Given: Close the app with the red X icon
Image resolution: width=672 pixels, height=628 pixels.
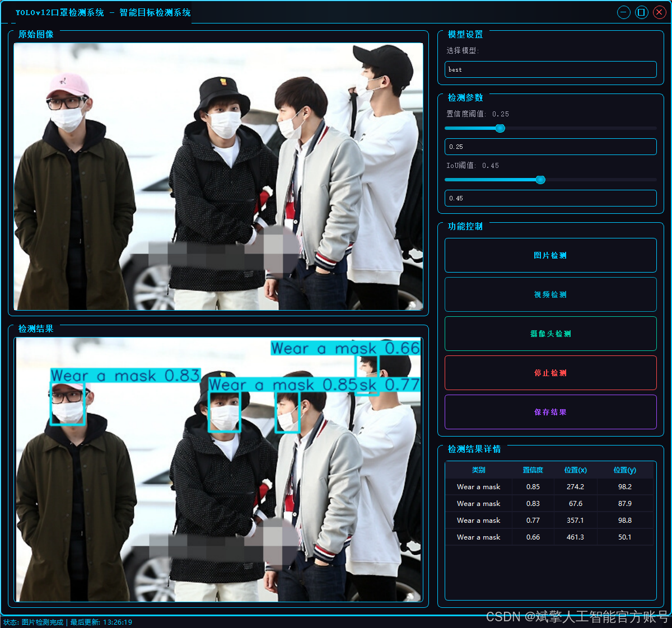Looking at the screenshot, I should click(659, 12).
